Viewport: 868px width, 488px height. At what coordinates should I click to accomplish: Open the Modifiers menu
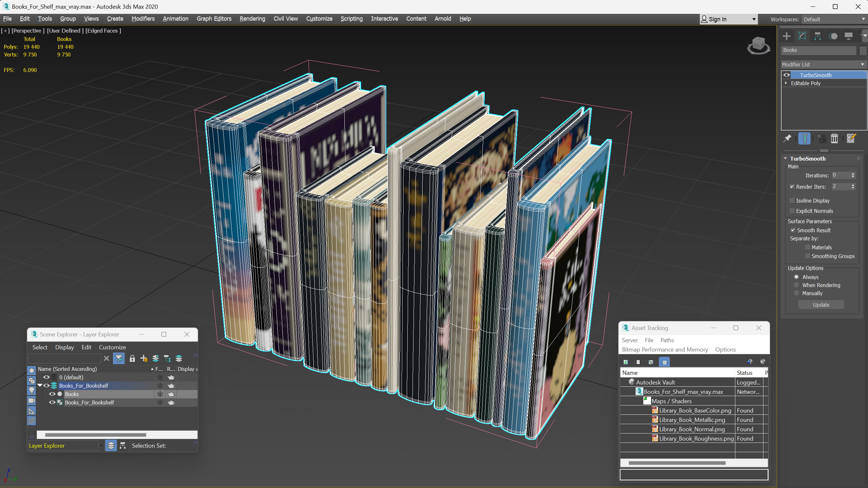[143, 18]
